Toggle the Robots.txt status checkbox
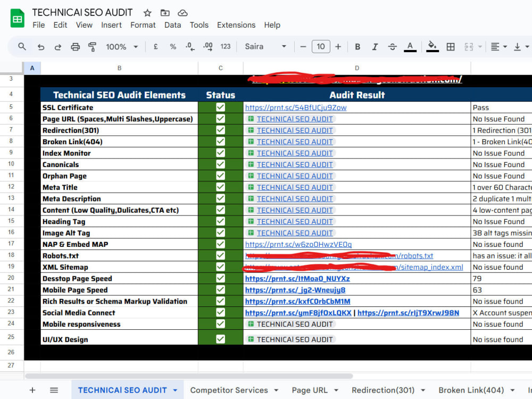The width and height of the screenshot is (532, 399). [221, 255]
